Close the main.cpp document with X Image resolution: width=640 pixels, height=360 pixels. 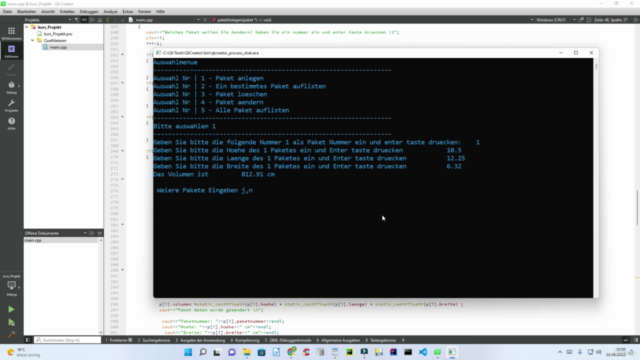(205, 20)
